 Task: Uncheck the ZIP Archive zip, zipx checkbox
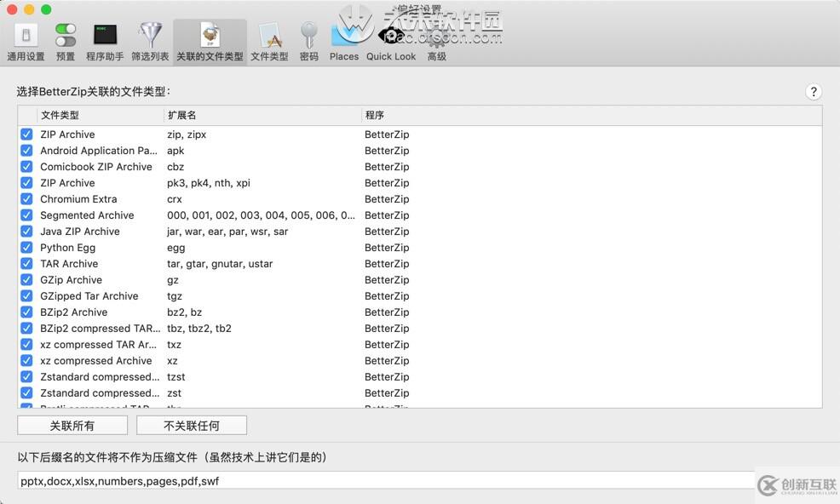(x=26, y=135)
